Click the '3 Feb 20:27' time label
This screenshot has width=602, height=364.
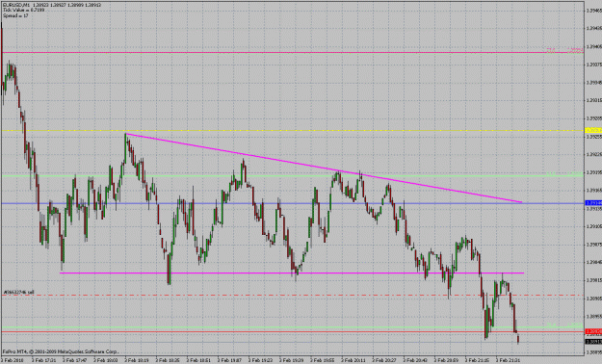point(384,360)
